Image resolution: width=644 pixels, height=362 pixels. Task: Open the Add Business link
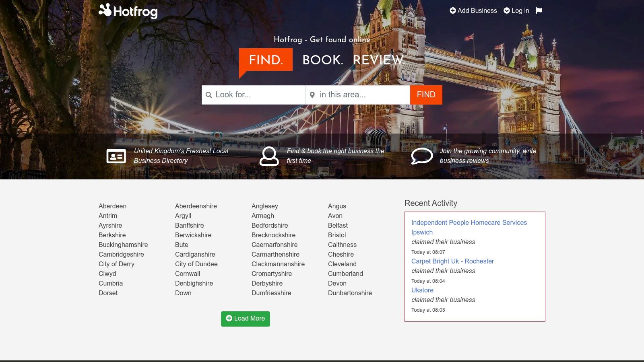473,11
